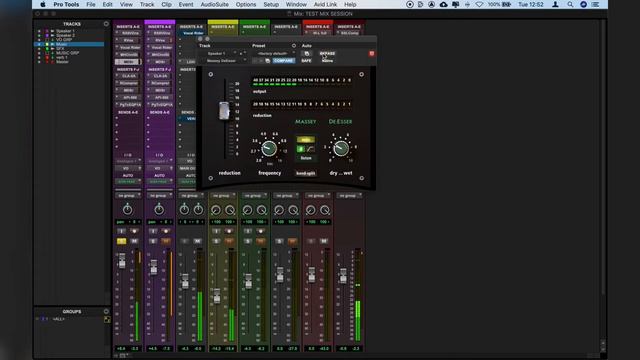The width and height of the screenshot is (640, 360).
Task: Click the first track's pan knob
Action: point(127,210)
